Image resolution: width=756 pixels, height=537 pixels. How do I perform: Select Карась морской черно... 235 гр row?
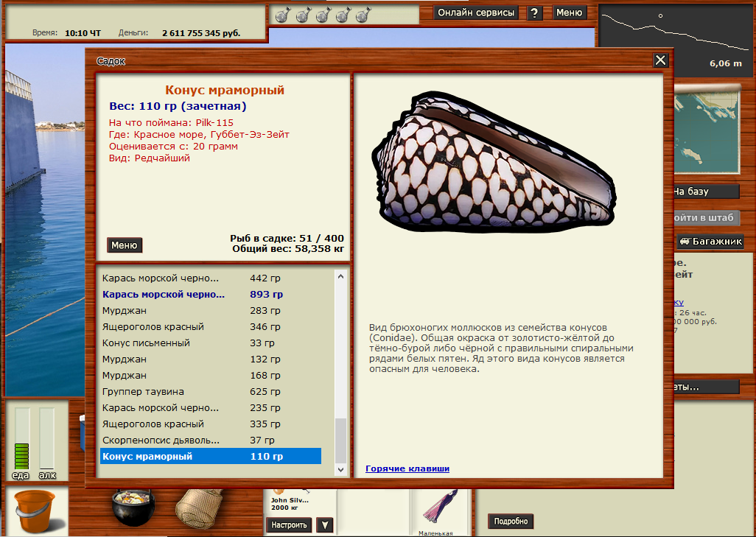211,408
